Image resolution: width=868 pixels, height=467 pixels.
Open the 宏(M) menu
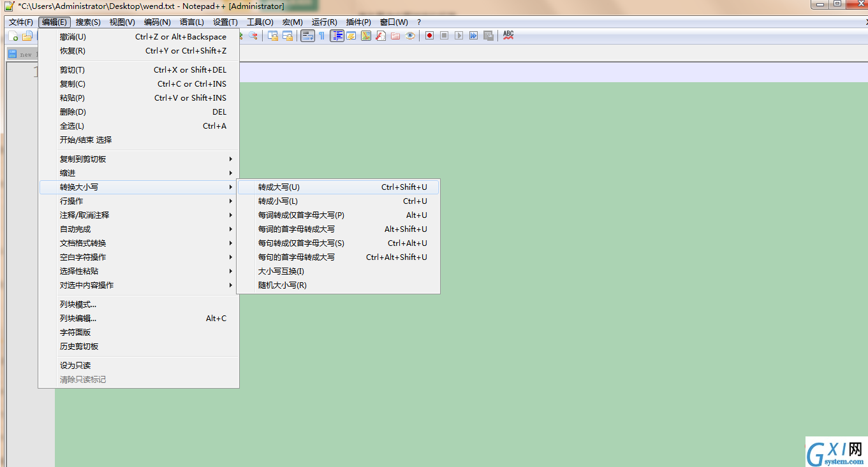[x=293, y=22]
